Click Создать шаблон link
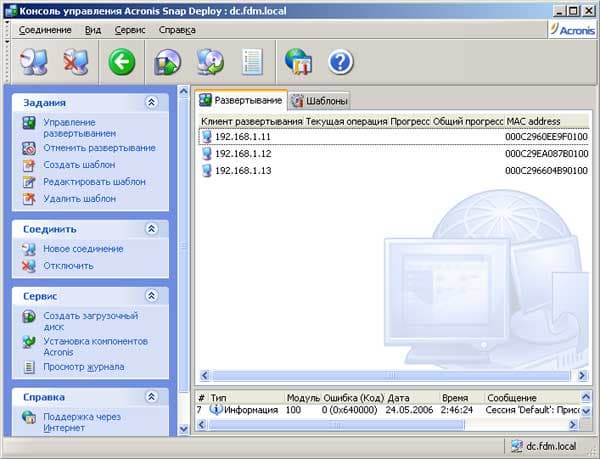 tap(79, 165)
